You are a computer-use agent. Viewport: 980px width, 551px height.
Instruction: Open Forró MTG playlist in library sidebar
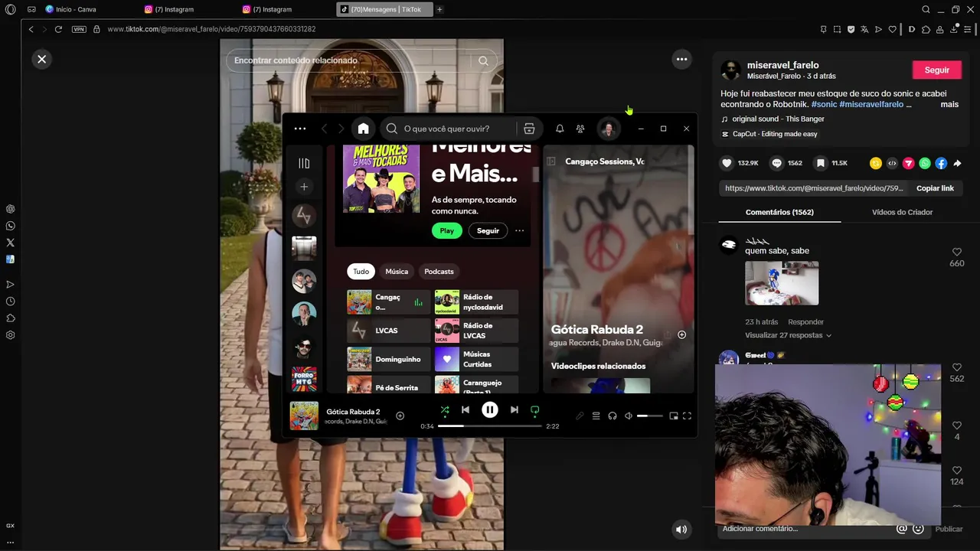[304, 380]
